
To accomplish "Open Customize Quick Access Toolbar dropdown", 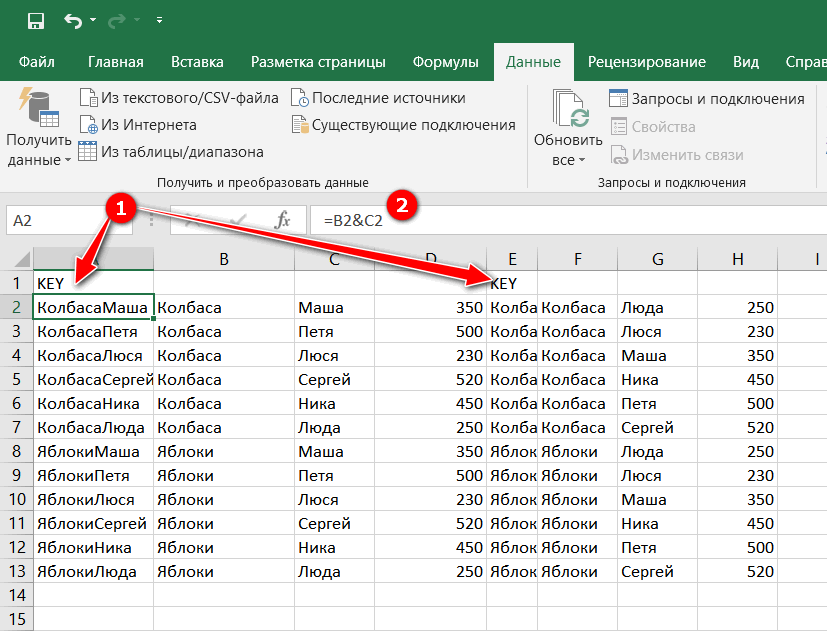I will pyautogui.click(x=159, y=21).
